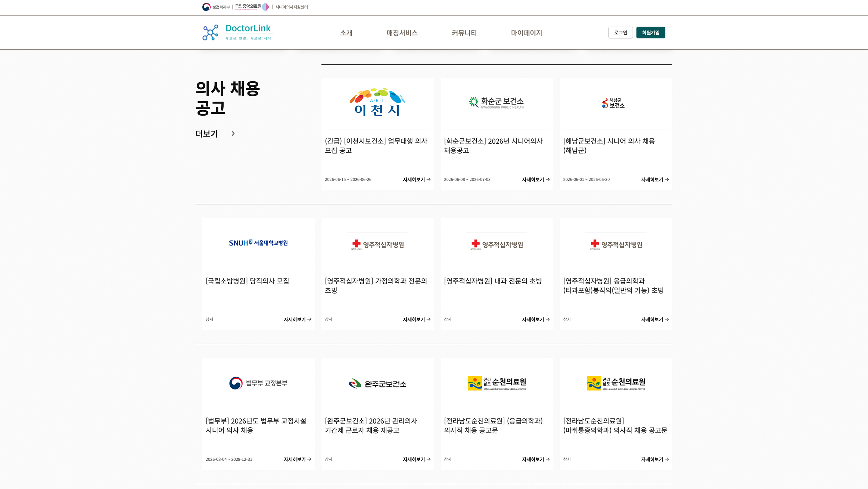
Task: Click the DoctorLink logo
Action: pyautogui.click(x=238, y=33)
